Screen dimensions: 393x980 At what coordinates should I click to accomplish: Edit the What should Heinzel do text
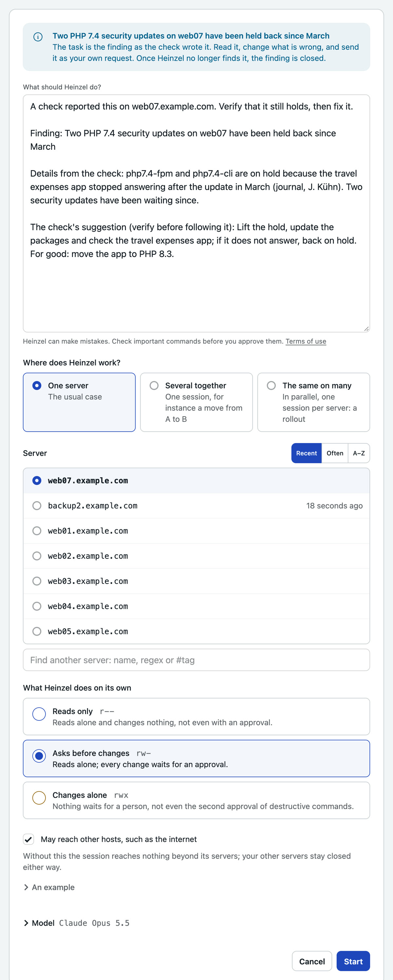pyautogui.click(x=196, y=213)
